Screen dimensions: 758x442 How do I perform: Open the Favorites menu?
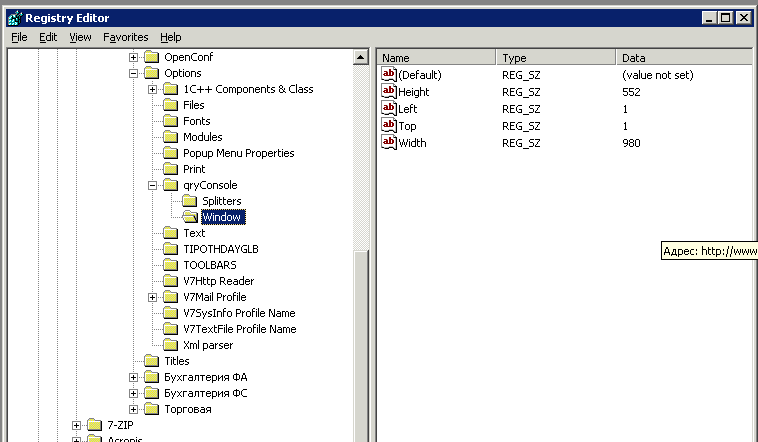[125, 37]
